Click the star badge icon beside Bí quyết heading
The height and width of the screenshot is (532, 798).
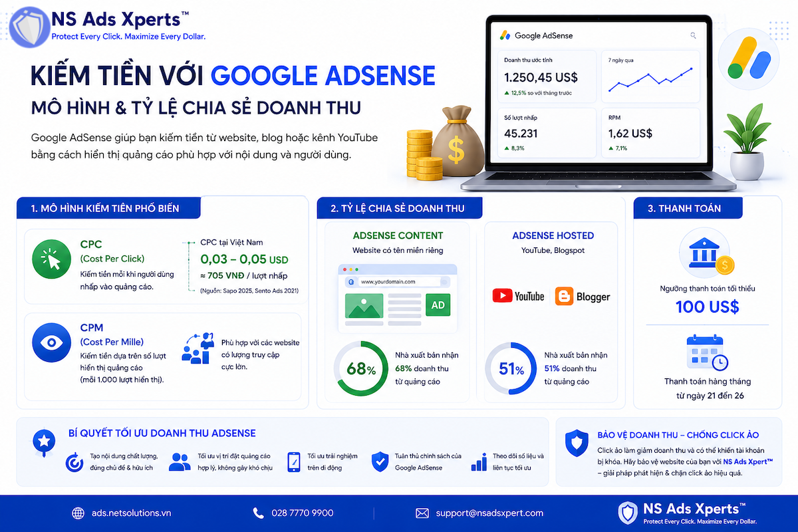pyautogui.click(x=43, y=442)
